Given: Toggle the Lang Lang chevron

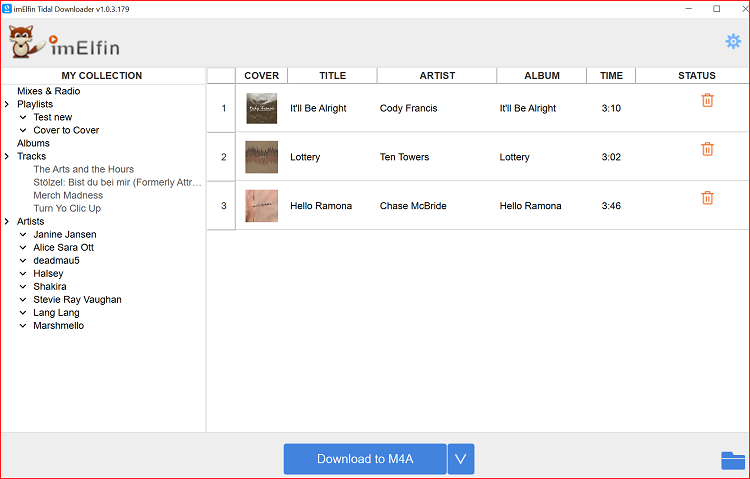Looking at the screenshot, I should pos(22,312).
